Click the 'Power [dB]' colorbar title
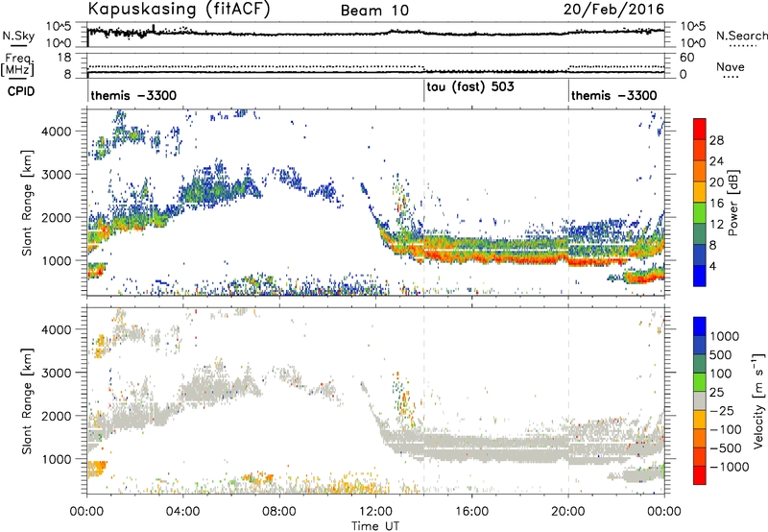Viewport: 768px width, 532px height. click(733, 203)
